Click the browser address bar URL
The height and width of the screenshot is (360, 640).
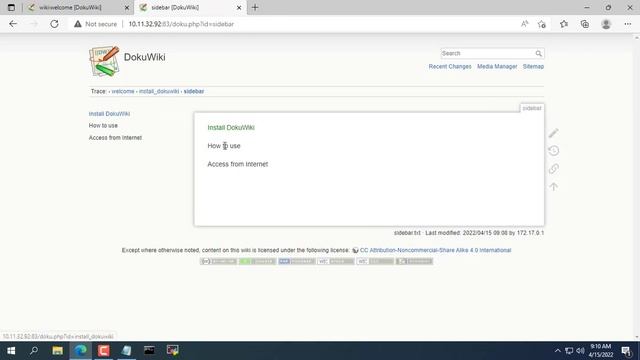pos(181,24)
